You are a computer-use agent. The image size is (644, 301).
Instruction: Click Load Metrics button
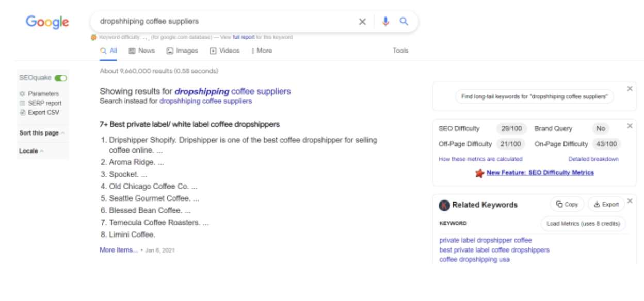583,224
